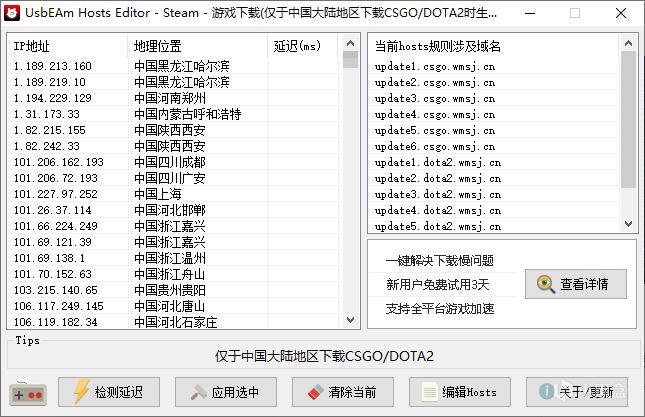This screenshot has width=645, height=417.
Task: Open 编辑Hosts button
Action: (460, 392)
